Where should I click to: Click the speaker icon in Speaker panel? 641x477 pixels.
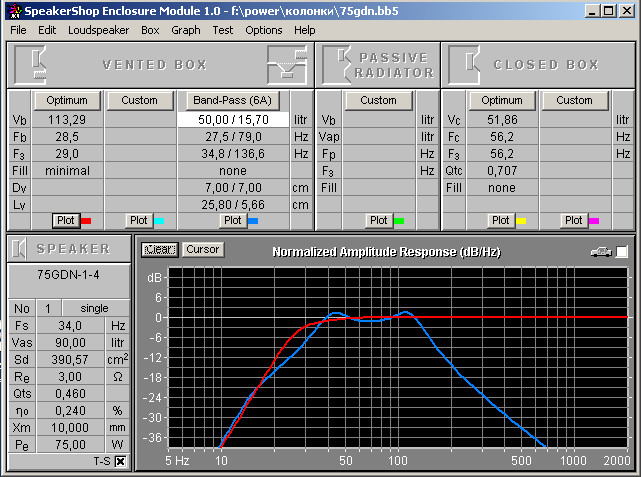(x=21, y=249)
